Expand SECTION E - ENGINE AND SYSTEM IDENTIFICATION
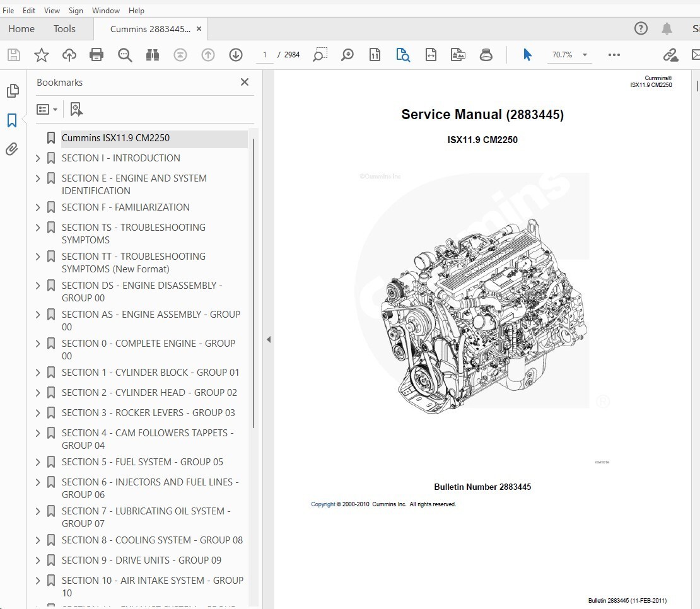Screen dimensions: 700x609 tap(38, 178)
